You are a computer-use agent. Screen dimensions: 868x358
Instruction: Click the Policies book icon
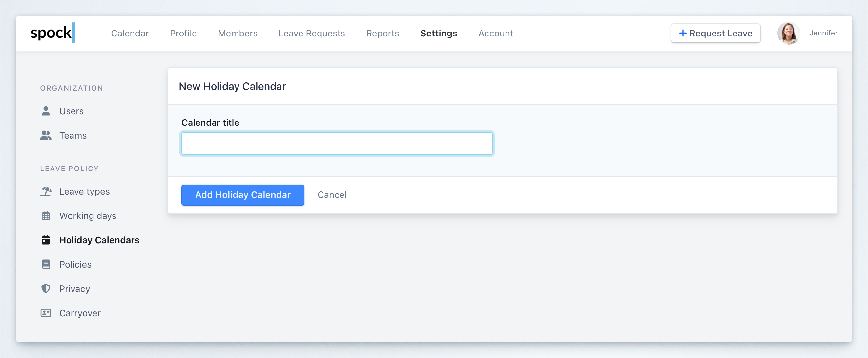[46, 264]
